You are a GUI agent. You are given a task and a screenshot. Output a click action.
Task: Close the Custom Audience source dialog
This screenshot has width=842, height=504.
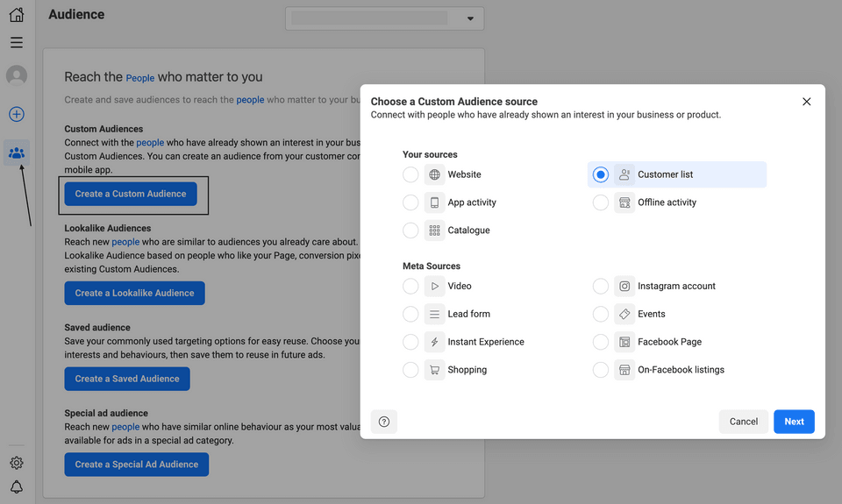tap(807, 102)
